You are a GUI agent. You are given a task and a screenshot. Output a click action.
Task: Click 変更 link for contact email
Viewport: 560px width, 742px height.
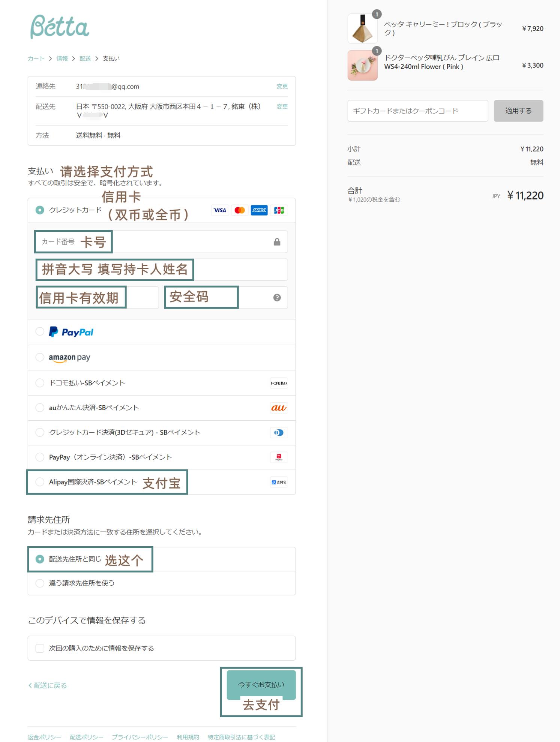click(x=282, y=86)
